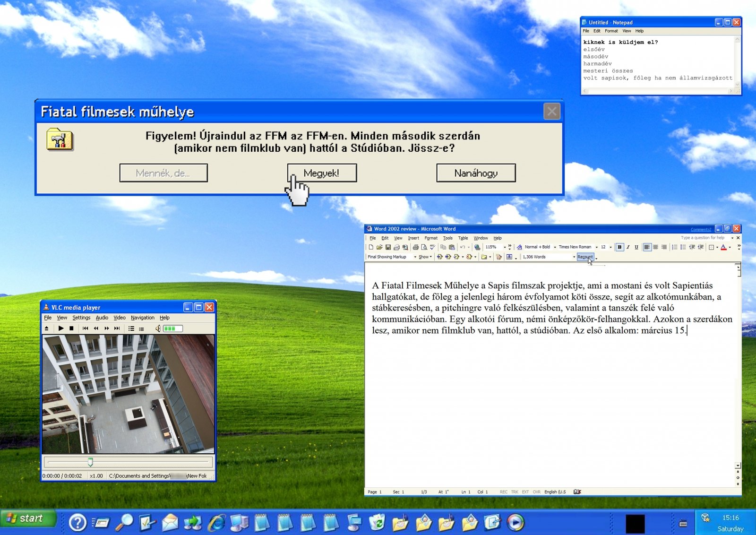This screenshot has height=535, width=756.
Task: Click VLC's fast forward icon
Action: tap(107, 328)
